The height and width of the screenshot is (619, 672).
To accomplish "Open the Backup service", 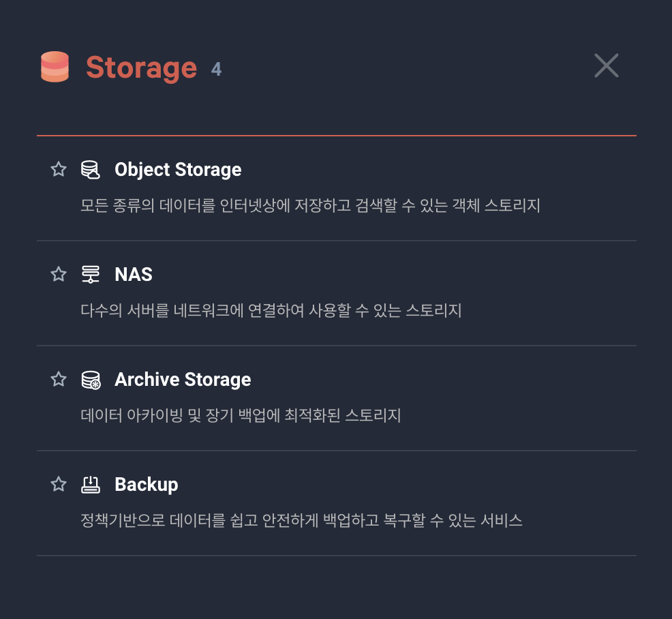I will tap(146, 485).
